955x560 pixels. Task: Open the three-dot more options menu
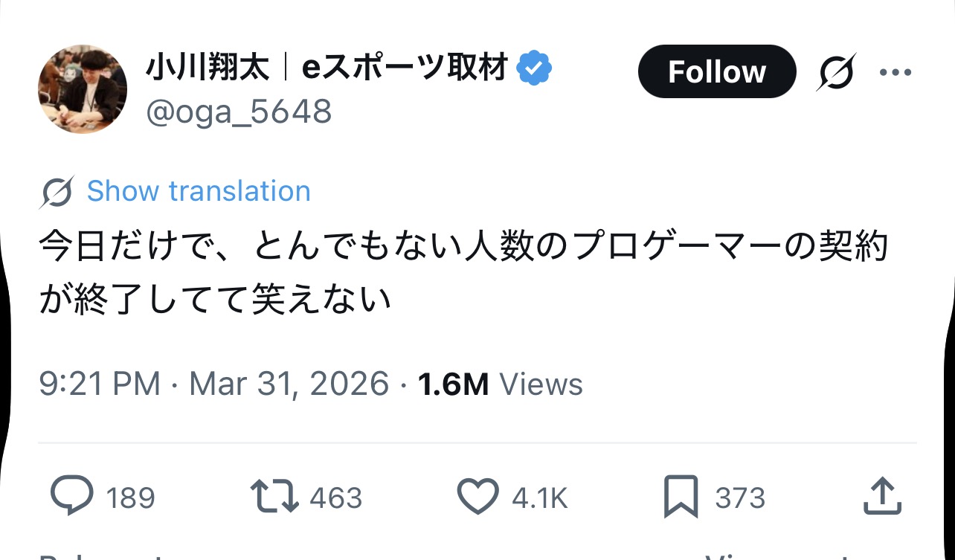point(895,72)
